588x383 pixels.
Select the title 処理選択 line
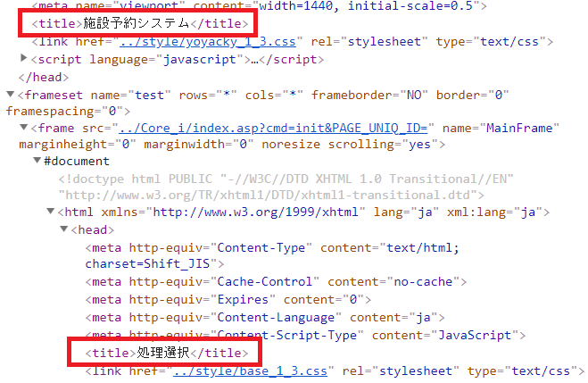click(167, 353)
